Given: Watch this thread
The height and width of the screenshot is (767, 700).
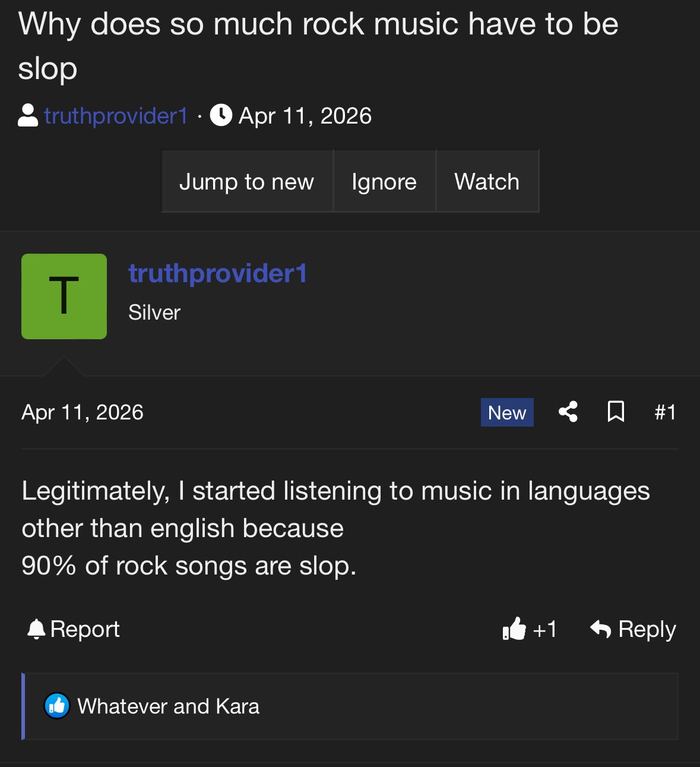Looking at the screenshot, I should 487,181.
